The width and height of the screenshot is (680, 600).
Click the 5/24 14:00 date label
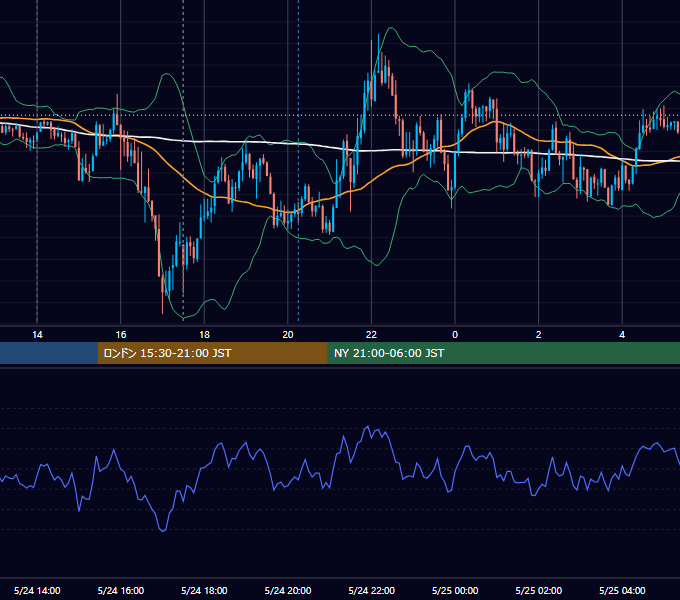[37, 590]
